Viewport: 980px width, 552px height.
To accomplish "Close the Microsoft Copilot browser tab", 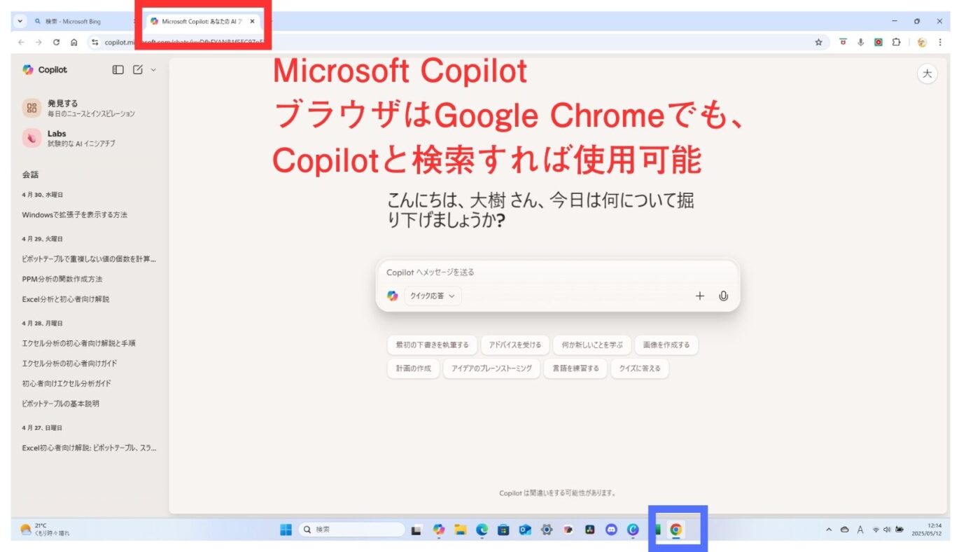I will click(x=252, y=22).
